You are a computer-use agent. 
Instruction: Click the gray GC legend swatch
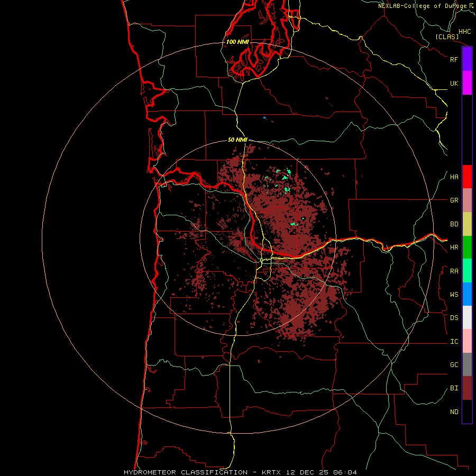point(467,364)
